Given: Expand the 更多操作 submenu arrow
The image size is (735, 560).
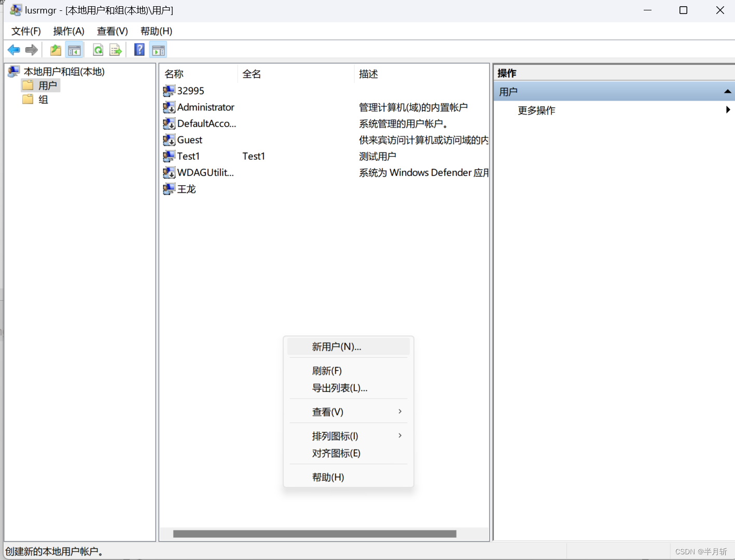Looking at the screenshot, I should (x=728, y=110).
